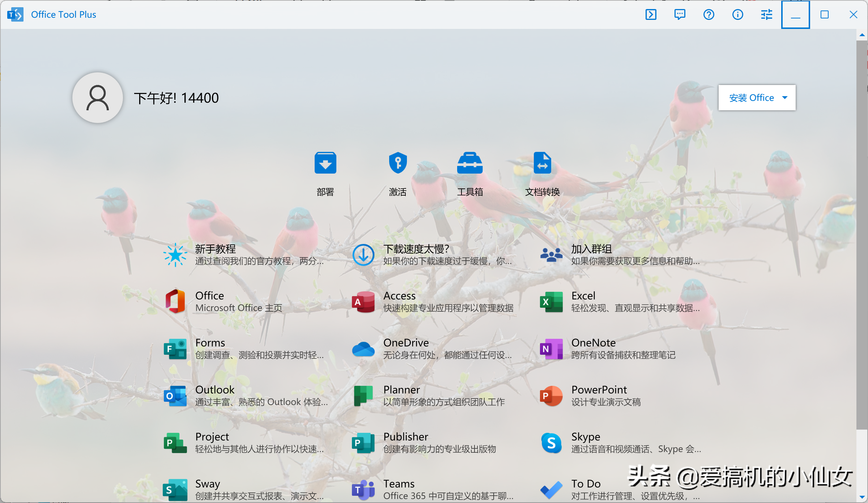Image resolution: width=868 pixels, height=503 pixels.
Task: Launch the Teams app icon
Action: [x=363, y=490]
